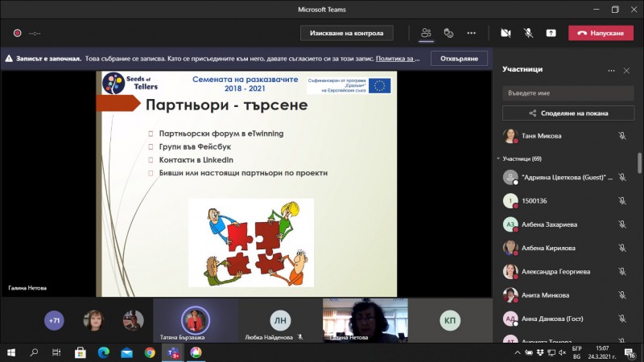The width and height of the screenshot is (644, 362).
Task: Close the Участници panel
Action: point(626,71)
